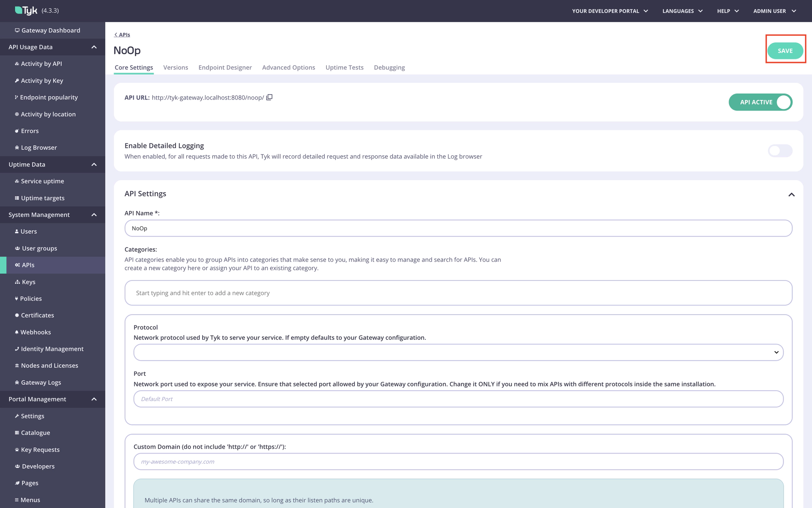
Task: Open the Protocol dropdown
Action: pos(458,352)
